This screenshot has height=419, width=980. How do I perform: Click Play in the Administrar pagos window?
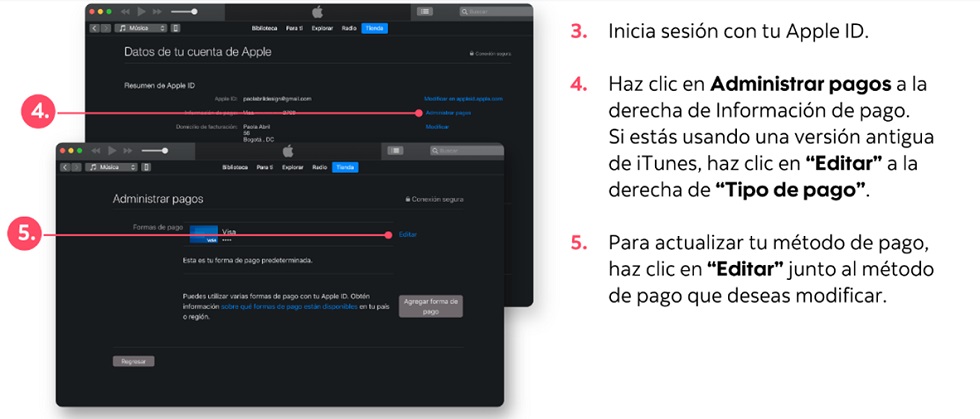coord(112,151)
